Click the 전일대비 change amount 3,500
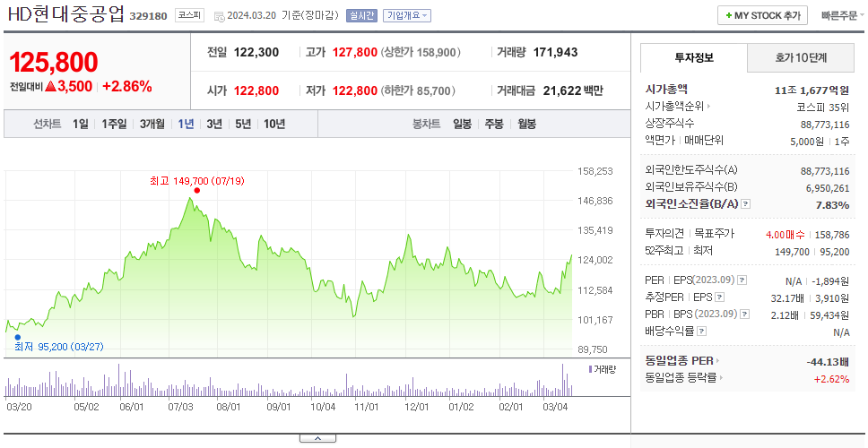The image size is (868, 448). (74, 86)
